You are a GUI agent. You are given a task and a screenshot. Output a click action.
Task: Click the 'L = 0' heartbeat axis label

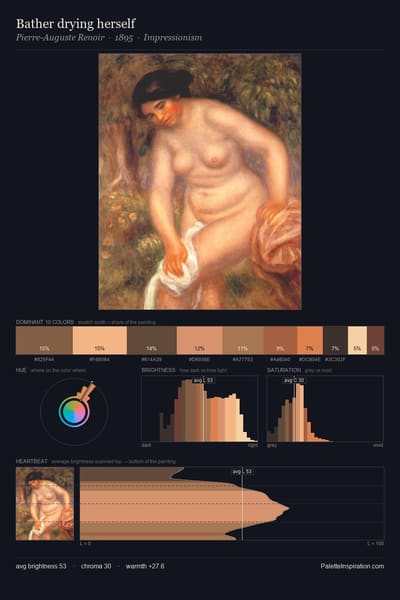pyautogui.click(x=85, y=543)
